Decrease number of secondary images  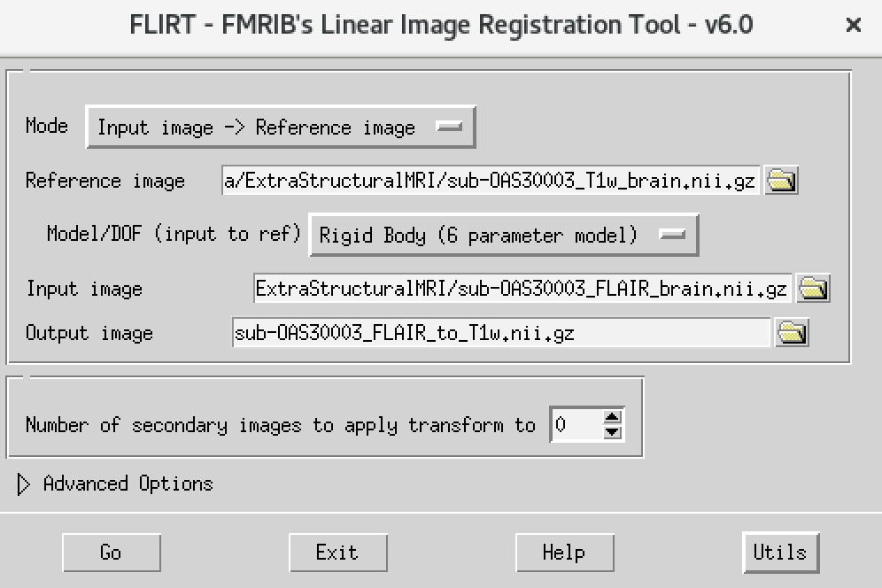612,432
